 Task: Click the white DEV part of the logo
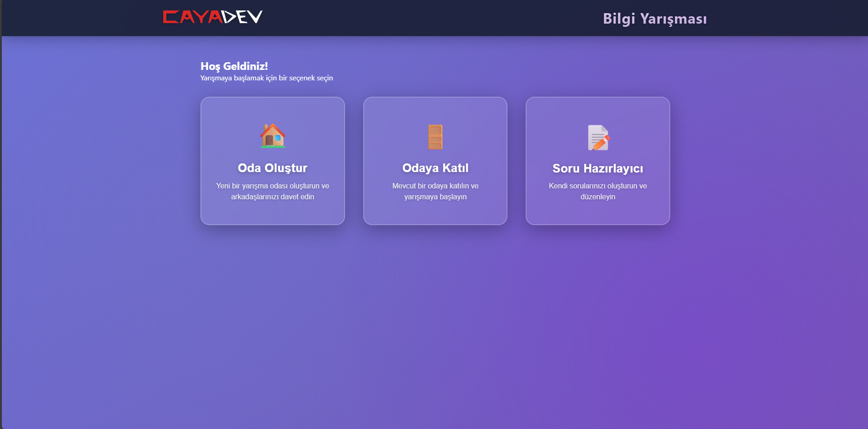[243, 17]
